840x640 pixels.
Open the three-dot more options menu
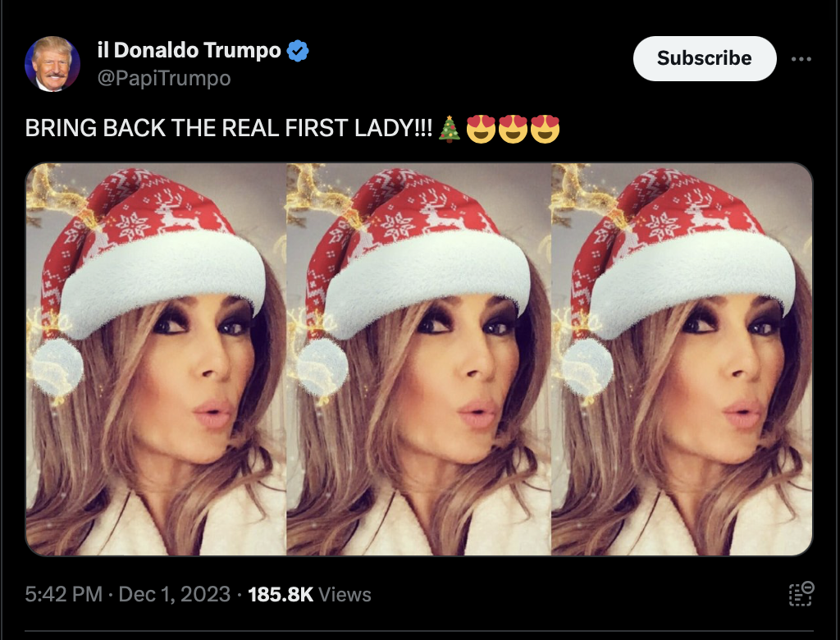pos(801,59)
